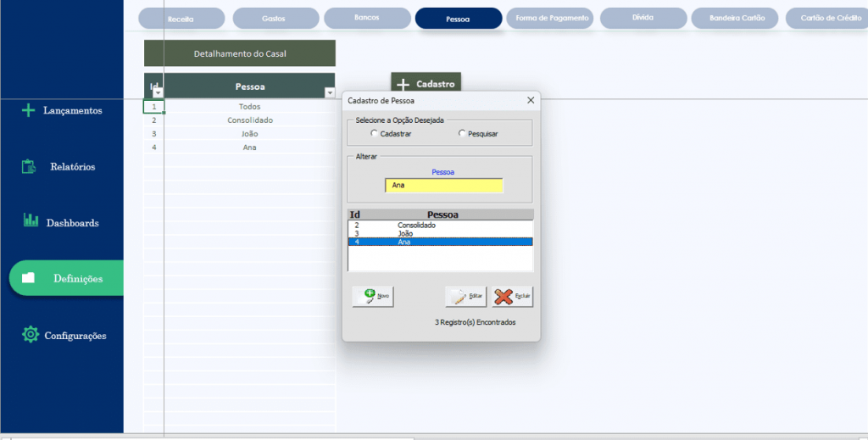The width and height of the screenshot is (868, 440).
Task: Click the Id cell with value 1
Action: pos(154,106)
